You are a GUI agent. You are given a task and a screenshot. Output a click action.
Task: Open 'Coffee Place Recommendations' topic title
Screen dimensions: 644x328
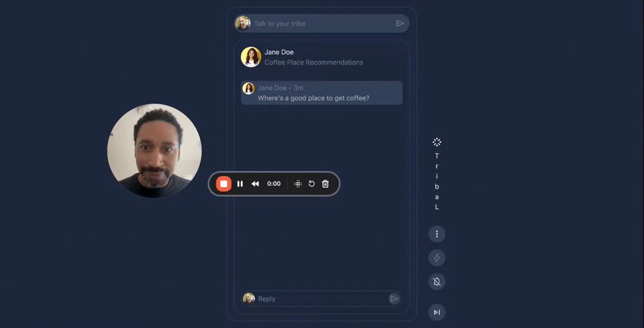[314, 62]
